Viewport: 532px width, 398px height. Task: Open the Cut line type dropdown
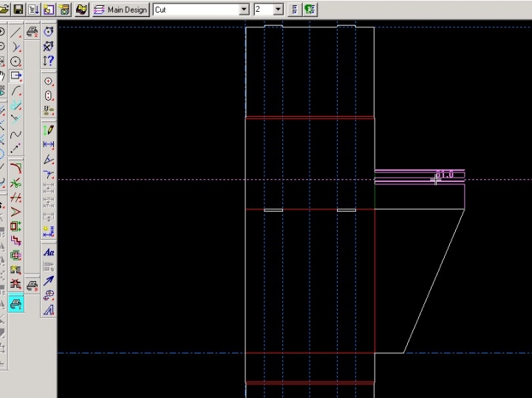pyautogui.click(x=244, y=10)
